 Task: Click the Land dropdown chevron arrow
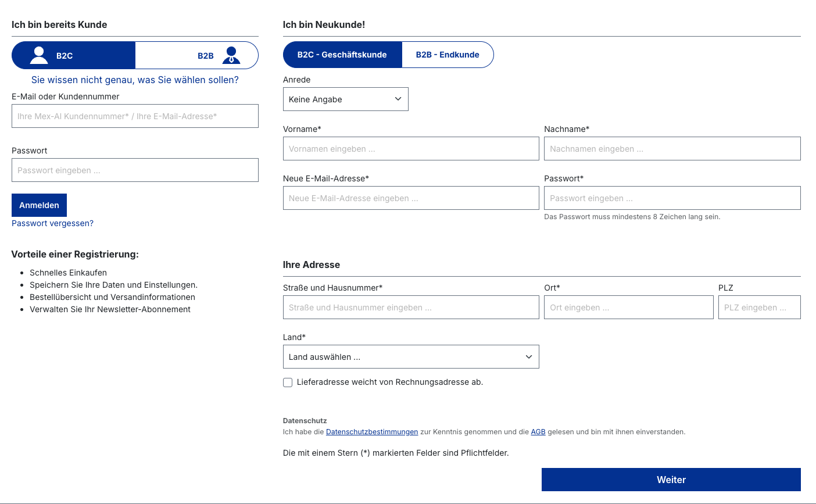pyautogui.click(x=529, y=357)
